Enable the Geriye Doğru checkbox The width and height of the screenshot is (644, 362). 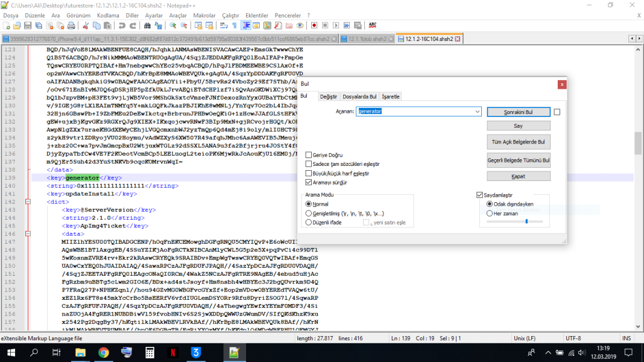click(309, 155)
